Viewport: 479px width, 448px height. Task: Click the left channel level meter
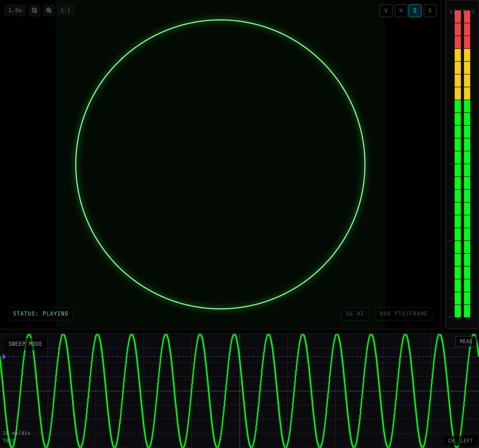[458, 164]
